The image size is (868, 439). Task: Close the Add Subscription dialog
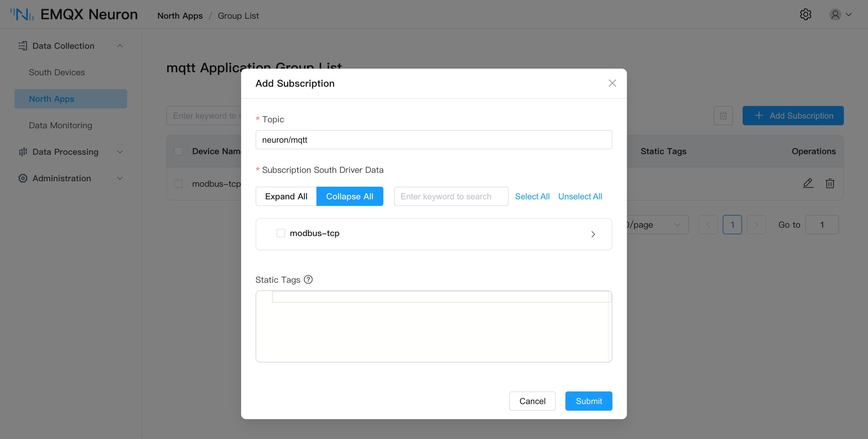[612, 83]
